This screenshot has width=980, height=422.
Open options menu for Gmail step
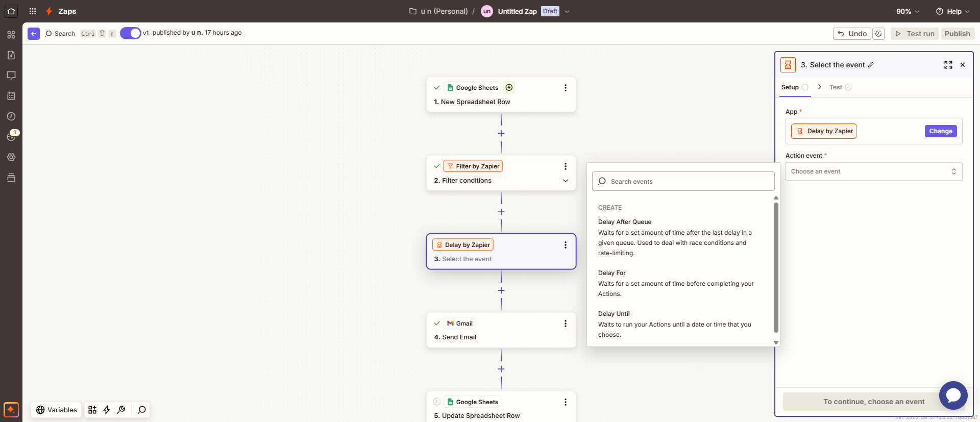(x=566, y=324)
